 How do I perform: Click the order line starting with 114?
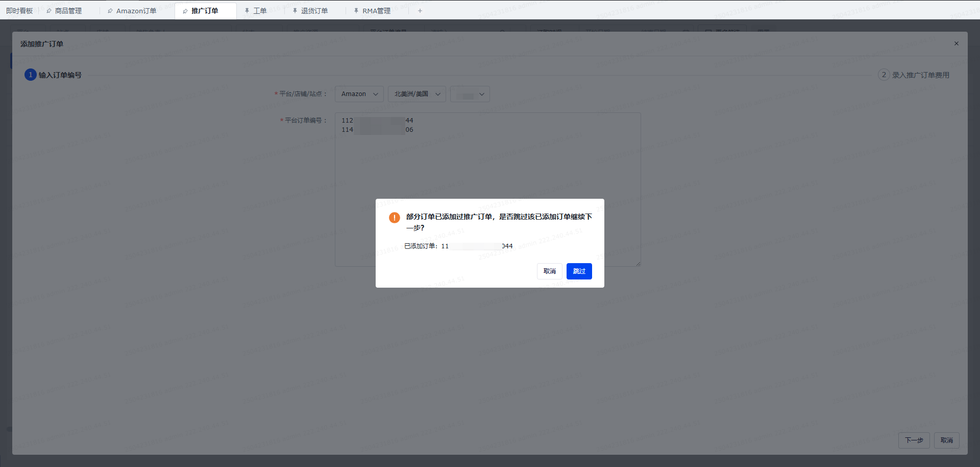coord(377,130)
